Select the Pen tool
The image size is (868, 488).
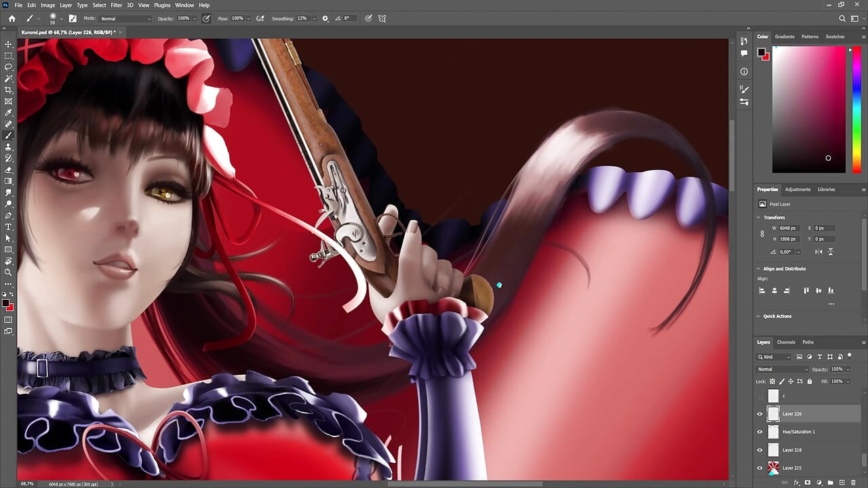pyautogui.click(x=9, y=216)
